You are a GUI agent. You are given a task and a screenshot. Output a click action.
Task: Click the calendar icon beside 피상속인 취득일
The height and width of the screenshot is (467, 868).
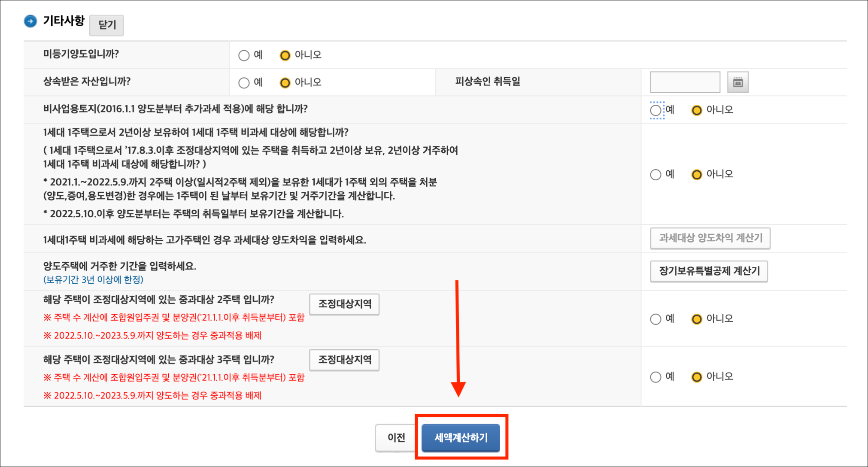738,82
